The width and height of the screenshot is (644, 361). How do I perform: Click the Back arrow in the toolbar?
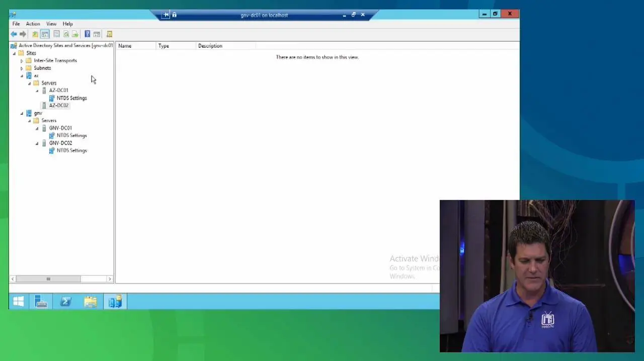pos(14,34)
